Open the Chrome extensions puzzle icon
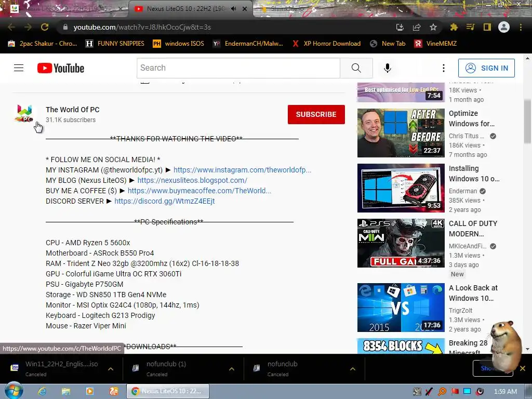The height and width of the screenshot is (399, 532). click(454, 27)
